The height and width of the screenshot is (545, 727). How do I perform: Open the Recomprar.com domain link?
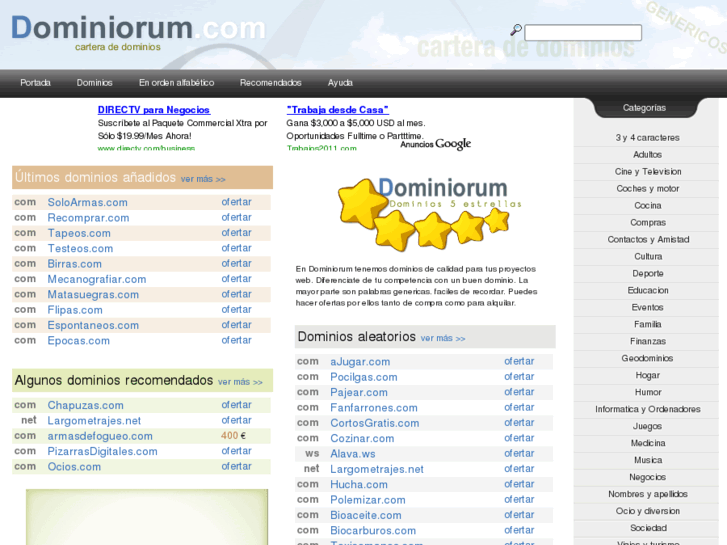coord(88,218)
